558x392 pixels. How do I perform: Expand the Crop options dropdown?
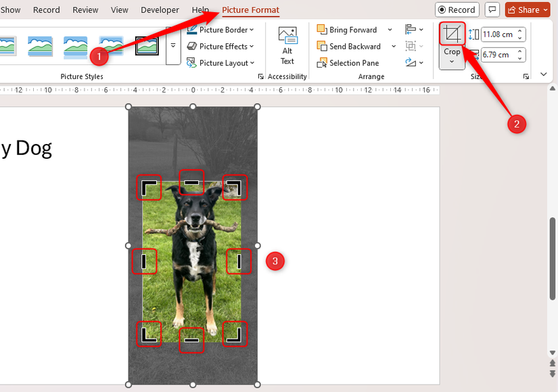click(x=452, y=62)
